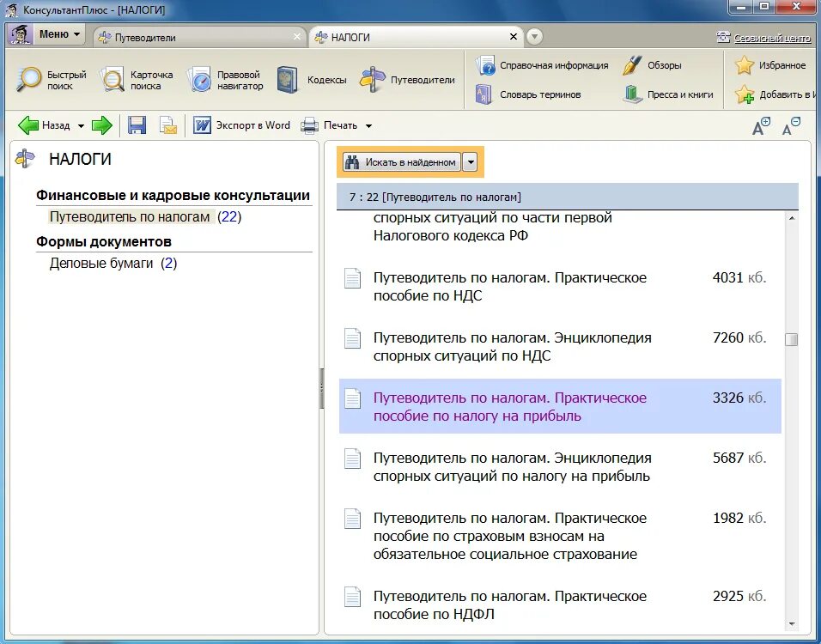The width and height of the screenshot is (821, 644).
Task: Expand Печать options dropdown arrow
Action: [368, 126]
